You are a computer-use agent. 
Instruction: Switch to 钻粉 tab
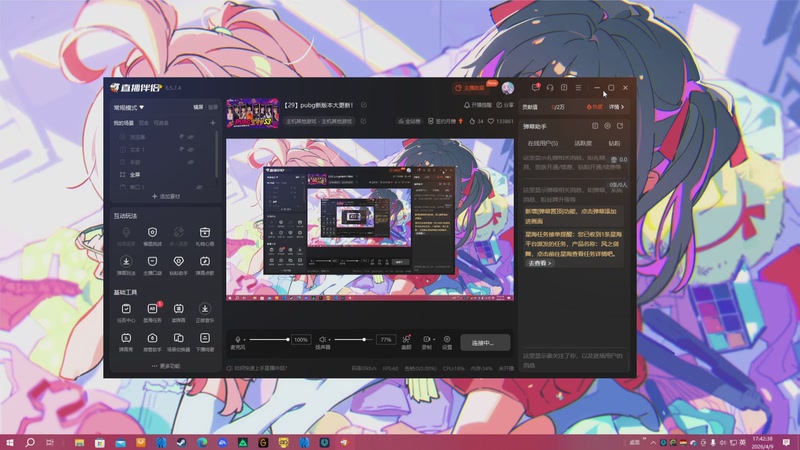click(614, 143)
